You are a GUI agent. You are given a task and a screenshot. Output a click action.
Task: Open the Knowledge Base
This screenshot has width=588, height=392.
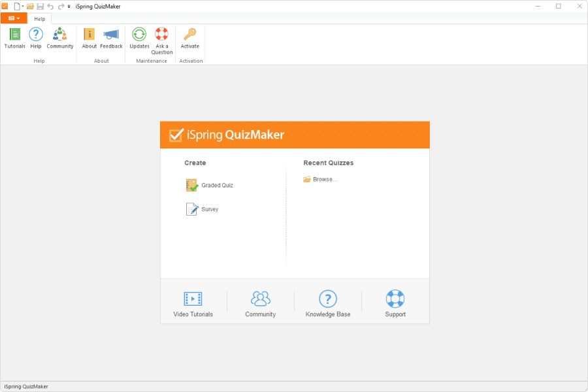click(x=327, y=302)
